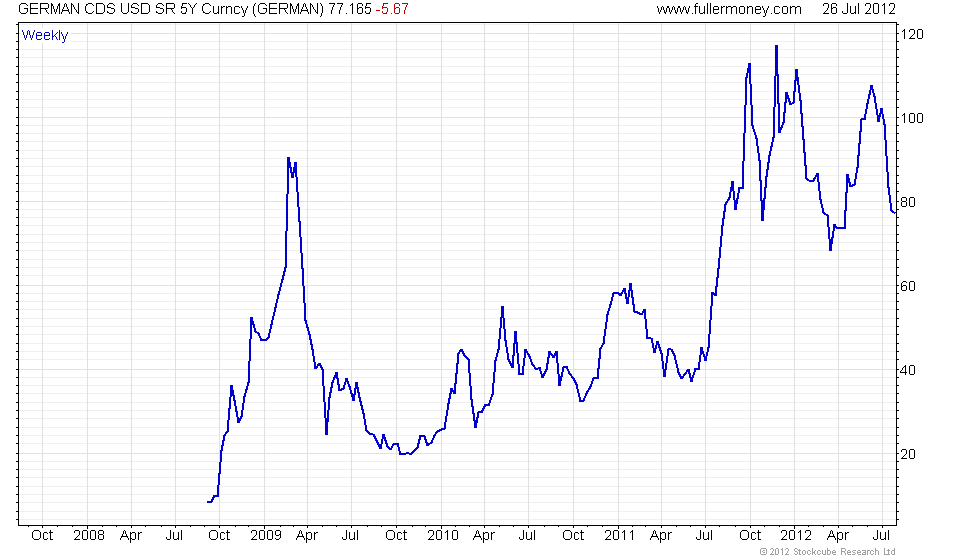
Task: Click the 'Jul' label right after 2011
Action: (704, 536)
